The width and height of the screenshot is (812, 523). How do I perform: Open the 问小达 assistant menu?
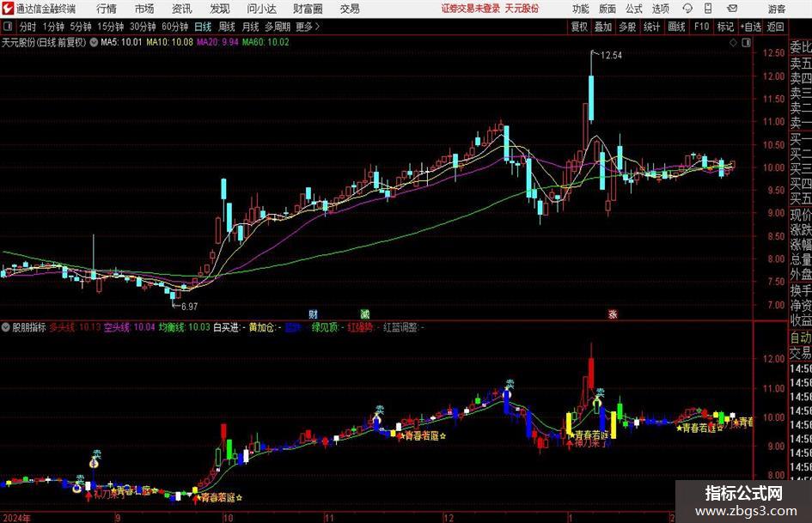261,9
